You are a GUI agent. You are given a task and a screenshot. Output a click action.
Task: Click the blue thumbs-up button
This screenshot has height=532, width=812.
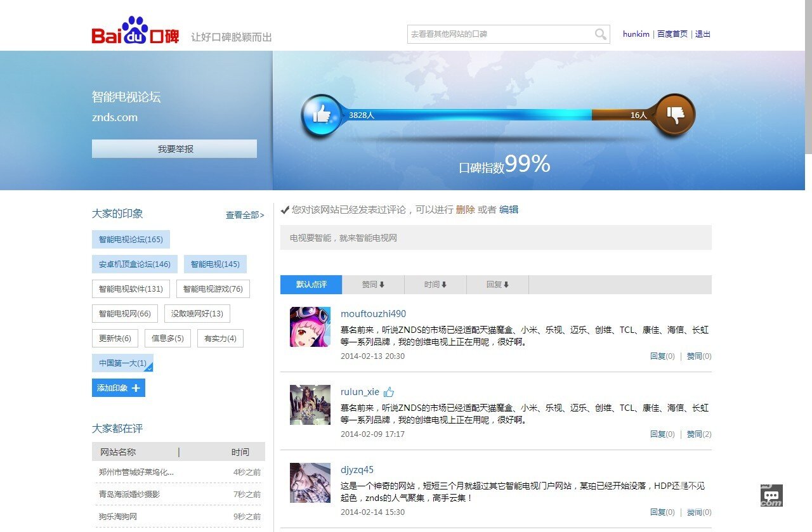(322, 115)
